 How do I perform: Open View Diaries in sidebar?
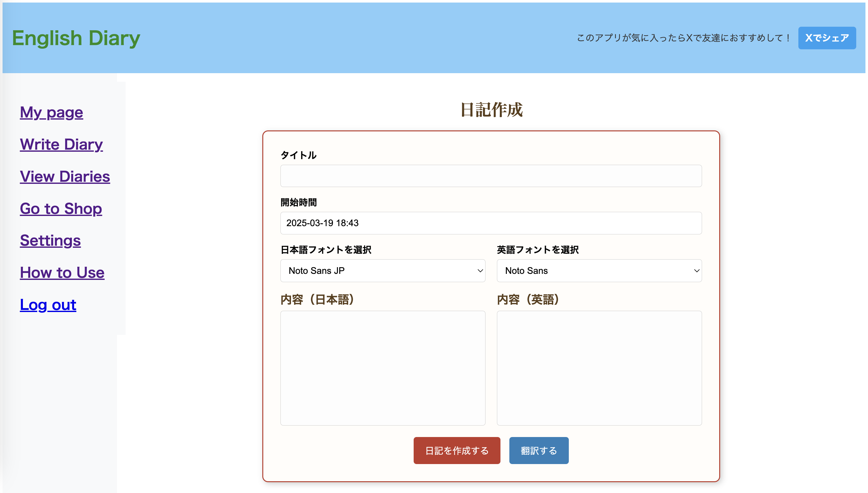pyautogui.click(x=65, y=177)
